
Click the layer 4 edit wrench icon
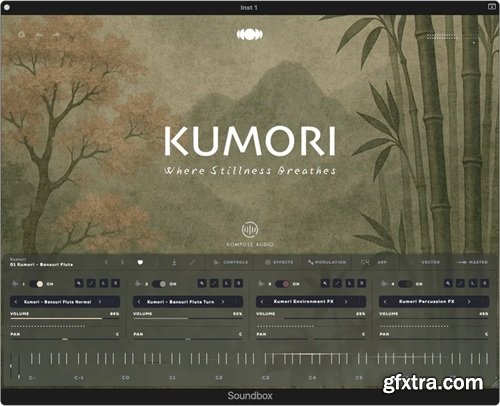click(x=448, y=284)
